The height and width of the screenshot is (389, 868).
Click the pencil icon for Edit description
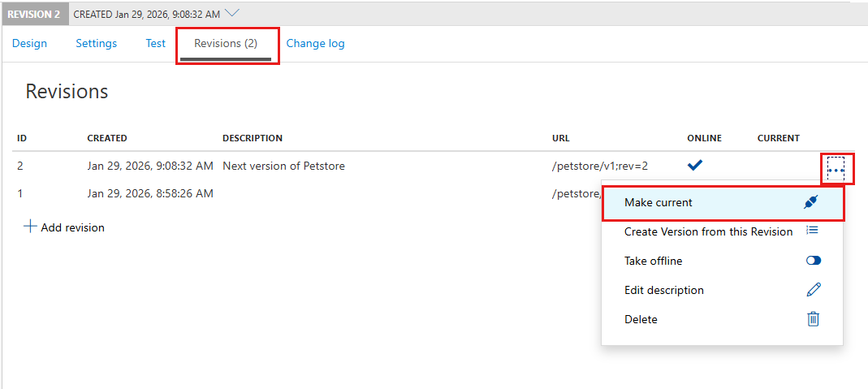(813, 290)
